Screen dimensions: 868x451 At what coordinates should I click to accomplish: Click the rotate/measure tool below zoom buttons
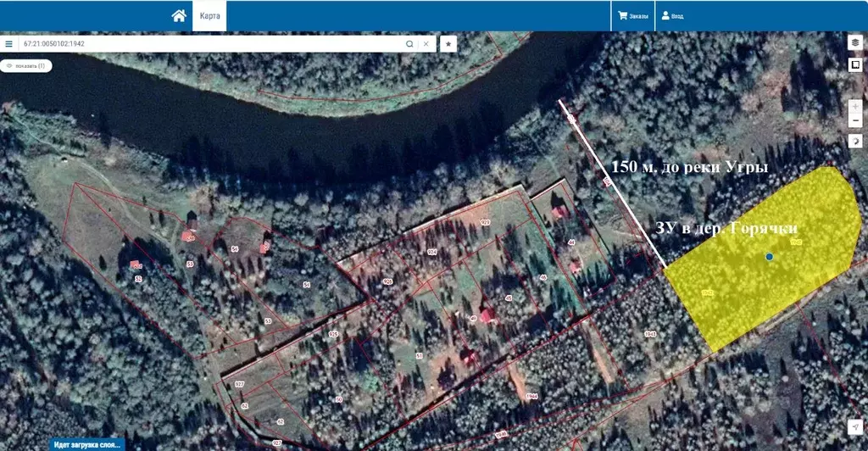point(855,142)
